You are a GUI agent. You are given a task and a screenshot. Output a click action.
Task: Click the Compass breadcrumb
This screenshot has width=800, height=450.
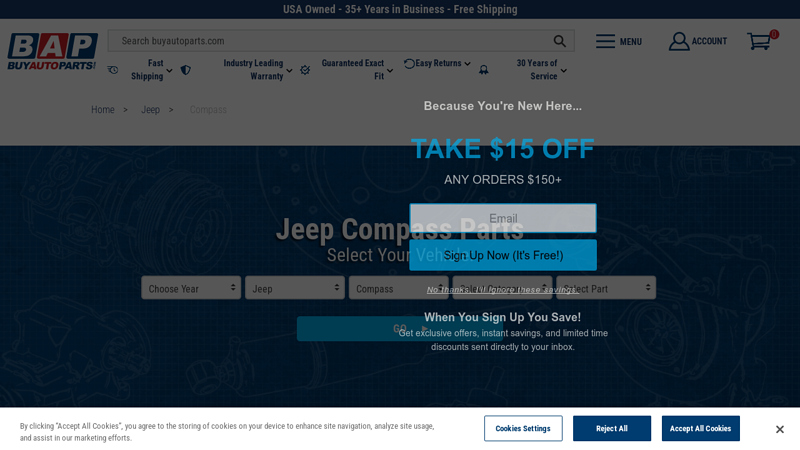(208, 110)
